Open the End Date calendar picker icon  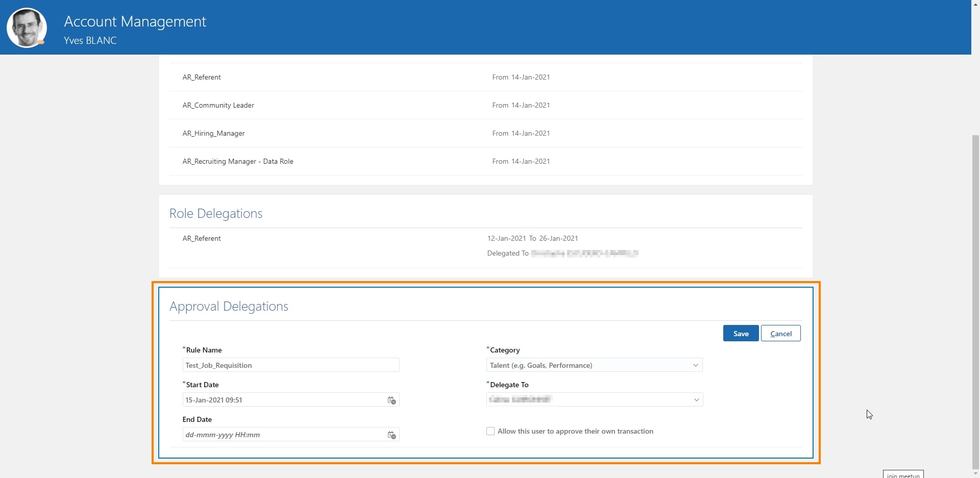point(391,436)
